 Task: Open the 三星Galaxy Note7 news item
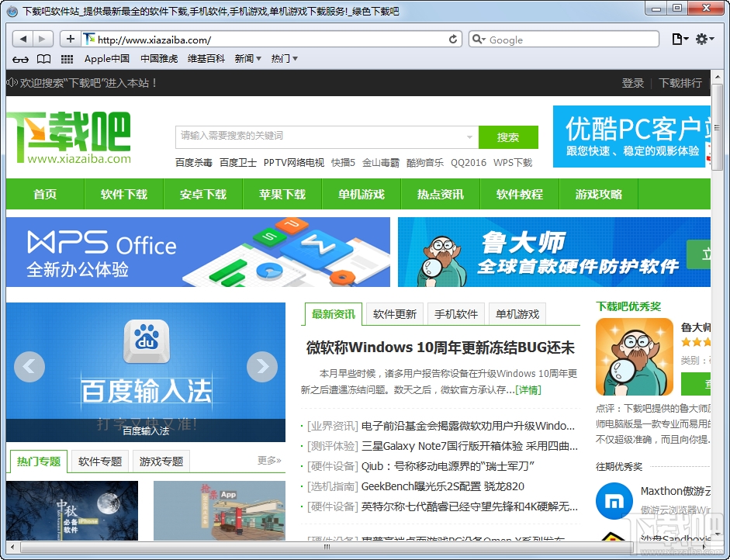tap(470, 446)
